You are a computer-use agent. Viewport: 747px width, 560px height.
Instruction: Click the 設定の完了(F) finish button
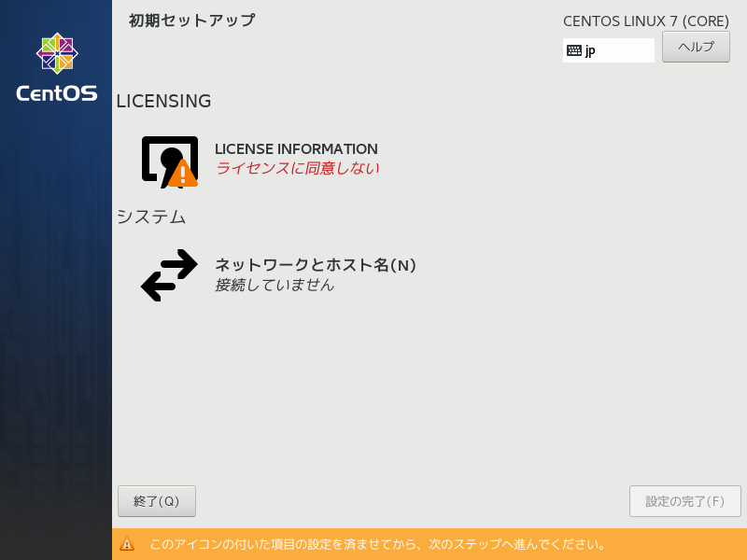point(684,501)
